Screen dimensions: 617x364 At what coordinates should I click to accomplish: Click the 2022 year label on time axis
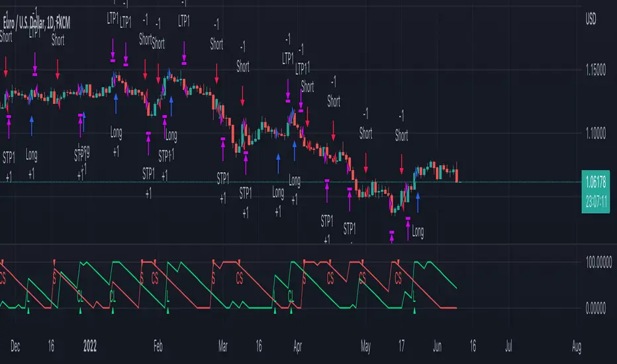(x=90, y=346)
